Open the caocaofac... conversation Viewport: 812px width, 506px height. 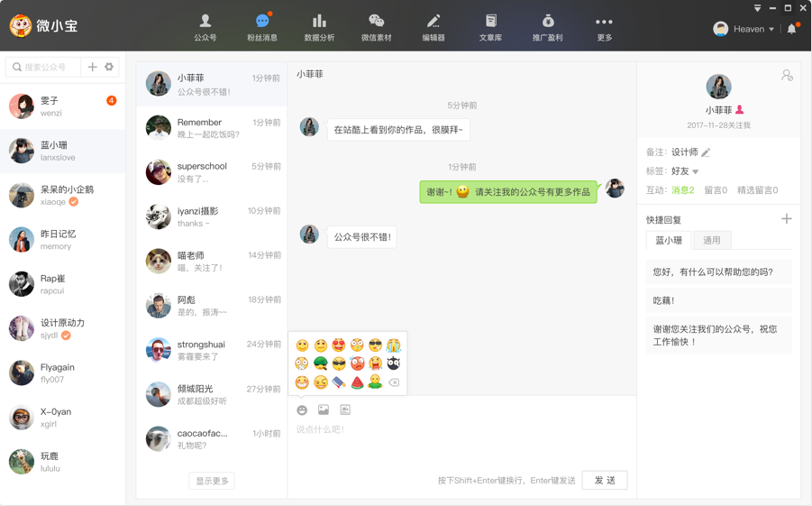212,439
